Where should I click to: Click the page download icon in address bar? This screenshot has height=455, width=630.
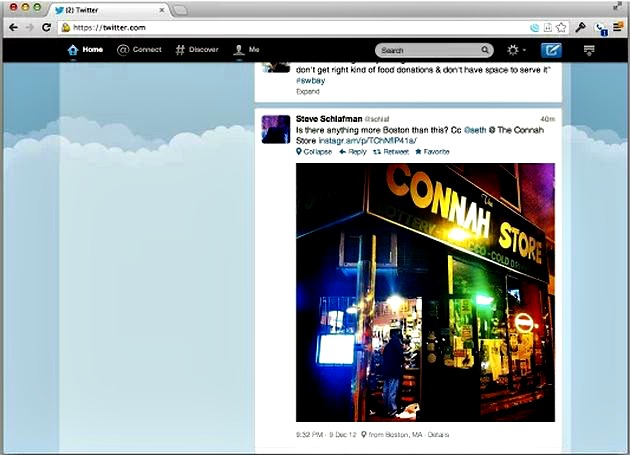pos(548,27)
